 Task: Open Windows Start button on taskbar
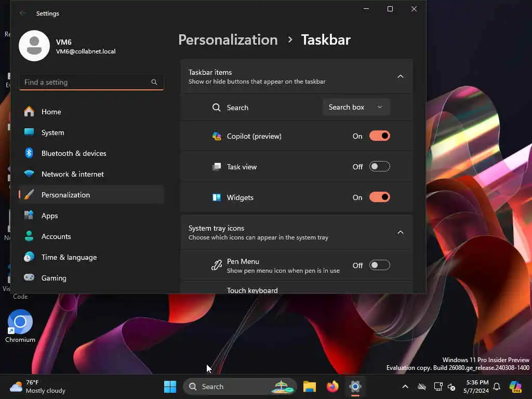click(170, 387)
